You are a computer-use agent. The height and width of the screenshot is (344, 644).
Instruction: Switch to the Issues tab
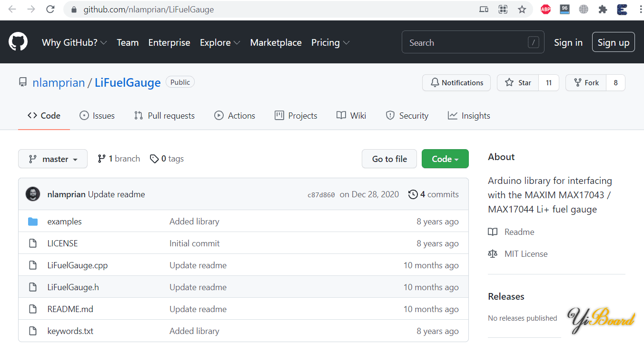[97, 116]
